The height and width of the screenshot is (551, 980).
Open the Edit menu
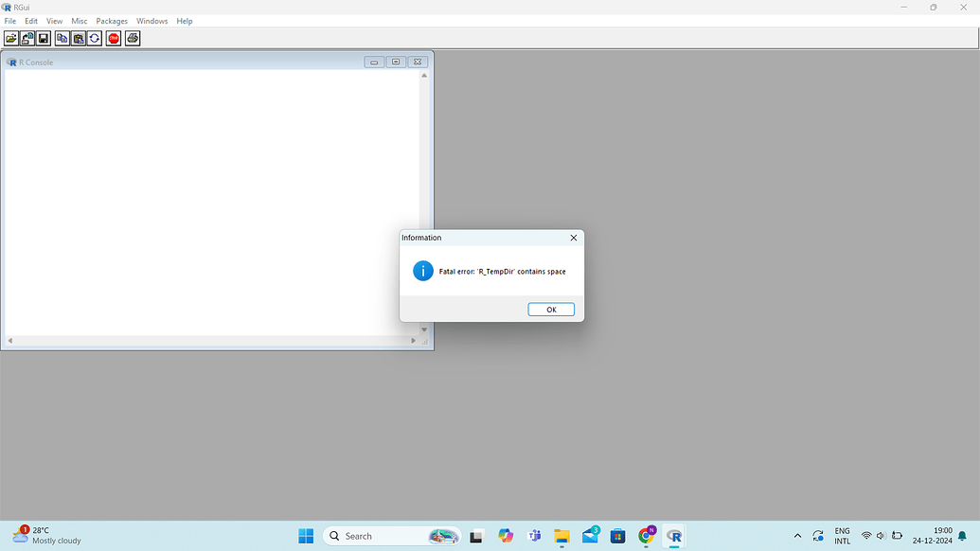pos(31,21)
